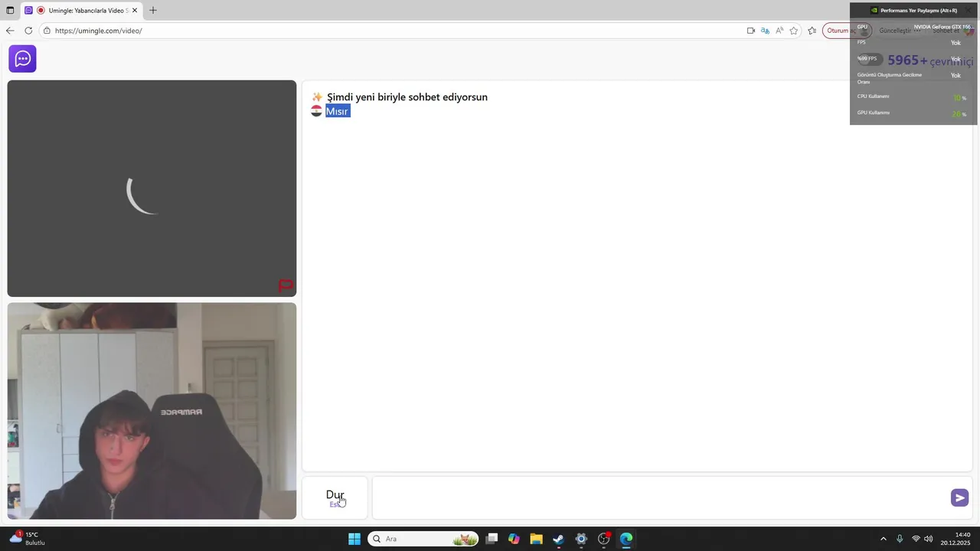Click your own webcam preview
The image size is (980, 551).
click(x=152, y=411)
